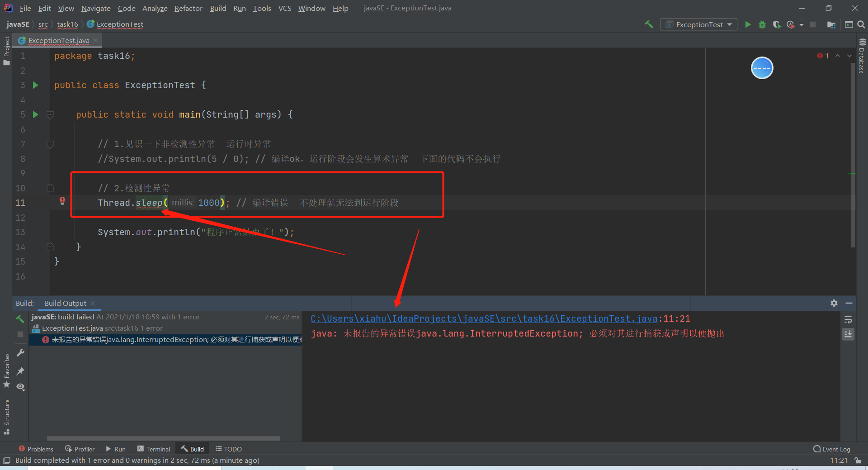The width and height of the screenshot is (868, 470).
Task: Click the disabled Stop square button
Action: [x=813, y=24]
